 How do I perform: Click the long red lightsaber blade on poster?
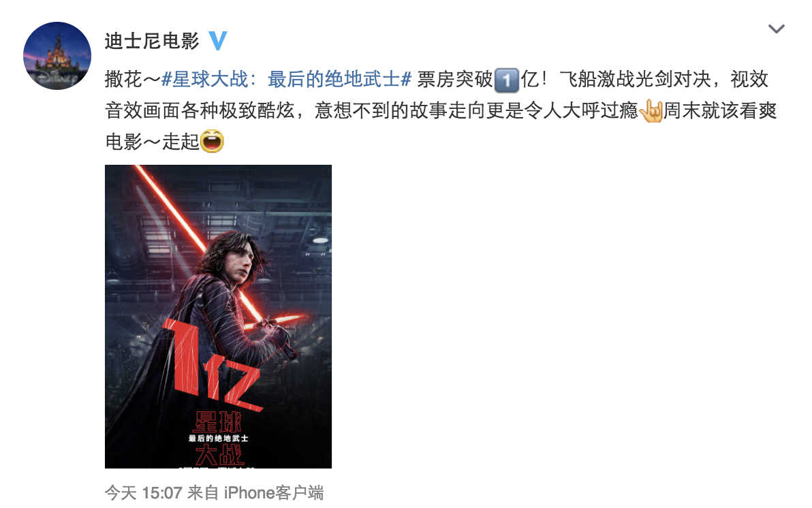tap(197, 240)
